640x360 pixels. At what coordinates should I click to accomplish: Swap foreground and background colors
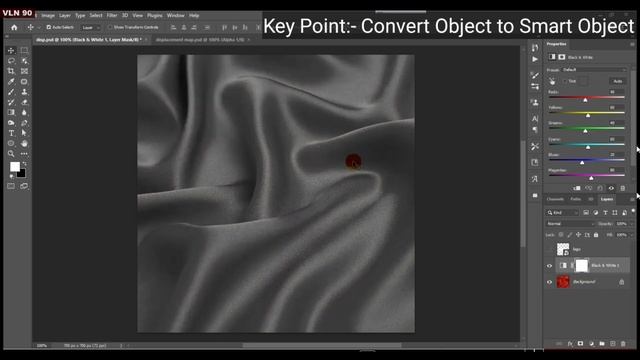[24, 164]
